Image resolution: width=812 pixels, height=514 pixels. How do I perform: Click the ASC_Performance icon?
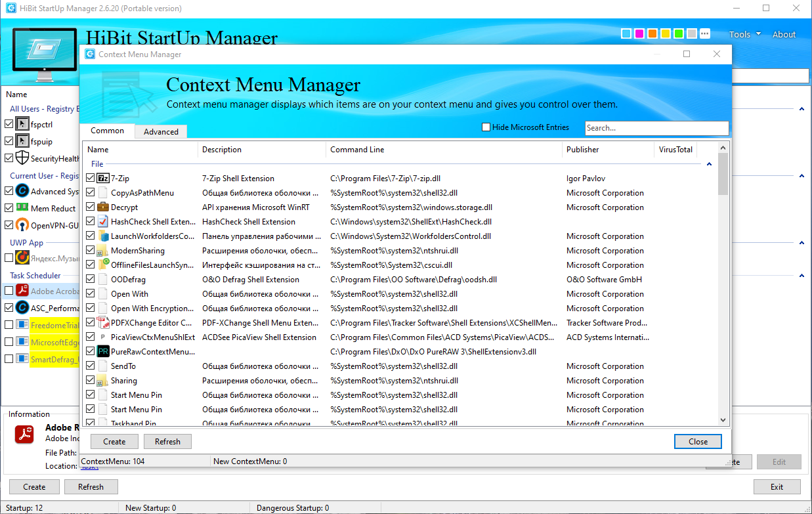click(22, 308)
